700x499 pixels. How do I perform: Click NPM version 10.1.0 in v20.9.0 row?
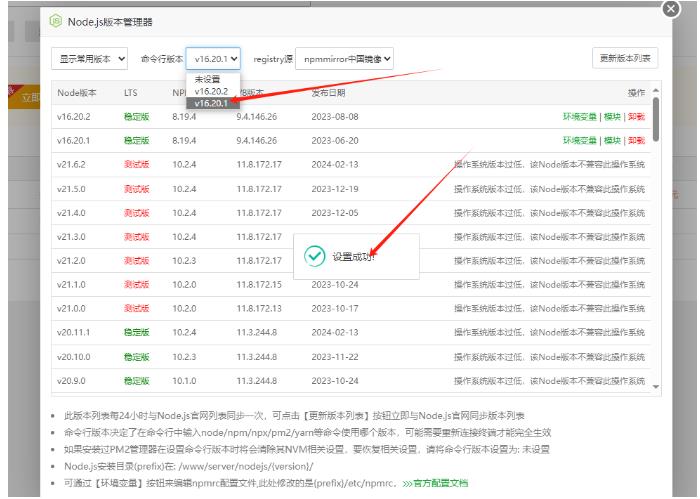click(184, 381)
